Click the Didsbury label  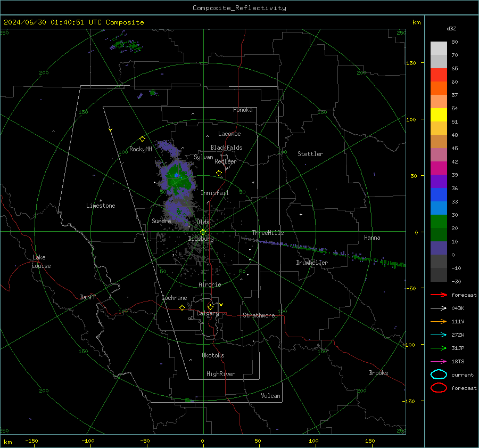tap(201, 239)
